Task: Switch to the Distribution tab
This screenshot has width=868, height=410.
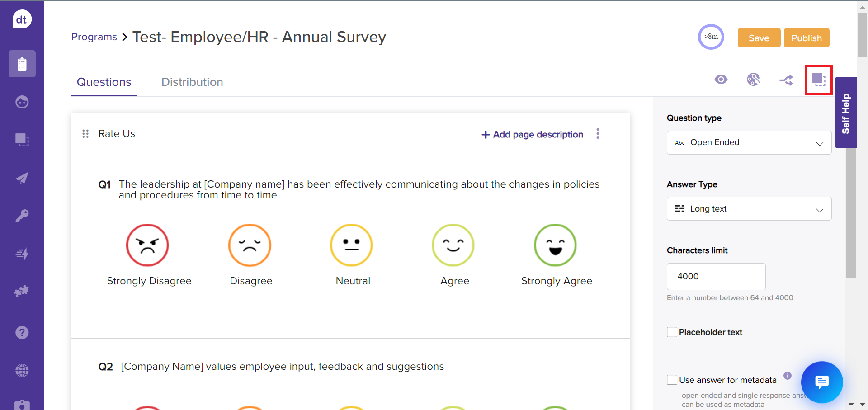Action: [192, 82]
